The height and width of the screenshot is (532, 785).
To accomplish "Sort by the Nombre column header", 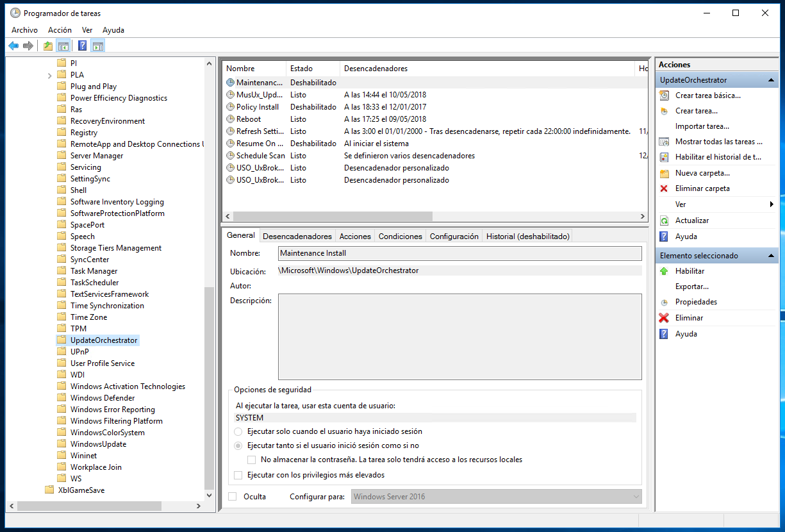I will [254, 69].
